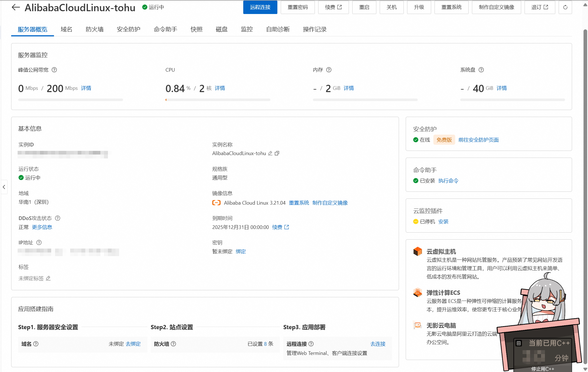Open help icon beside DDoS攻击状态
588x372 pixels.
tap(58, 218)
